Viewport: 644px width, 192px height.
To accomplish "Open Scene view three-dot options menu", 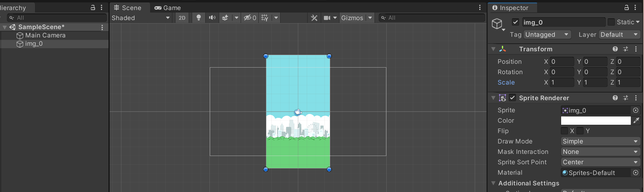I will (x=480, y=8).
